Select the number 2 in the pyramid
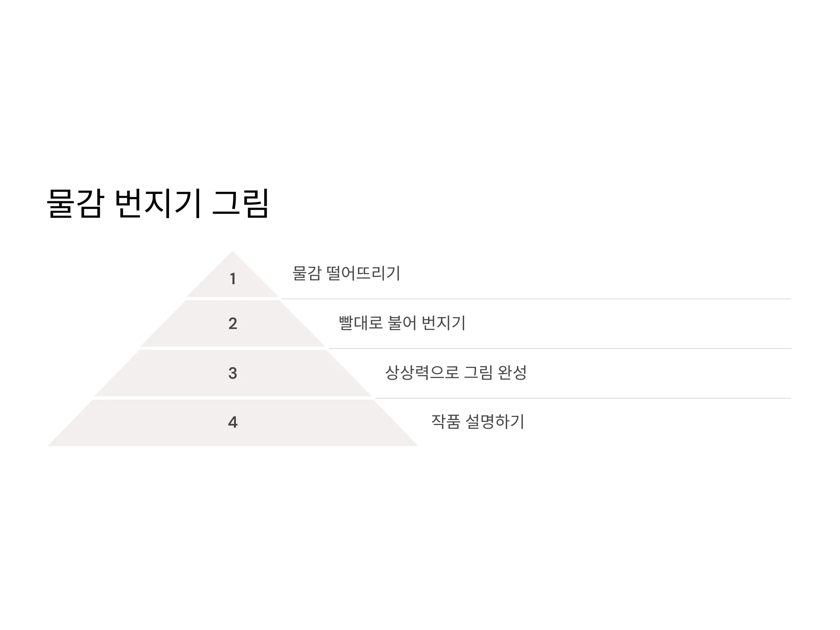 [x=233, y=323]
